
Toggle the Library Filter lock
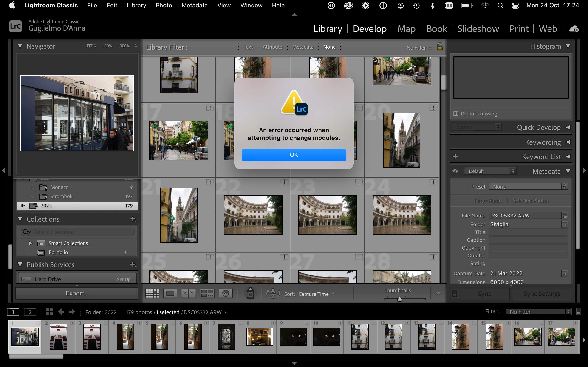(440, 46)
